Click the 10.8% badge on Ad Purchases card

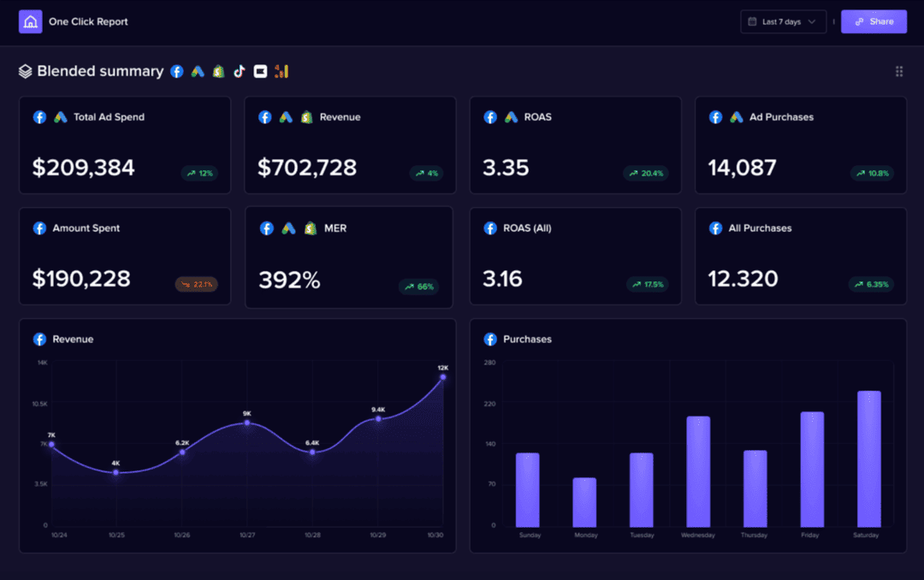click(872, 174)
